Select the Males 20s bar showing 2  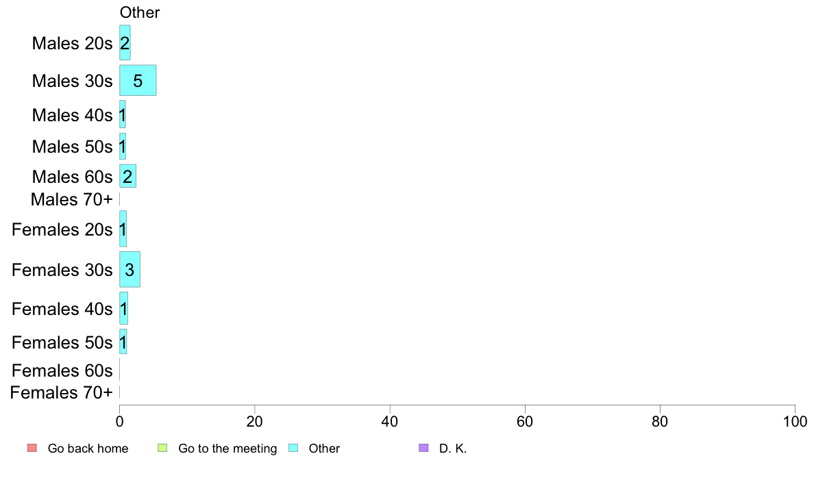point(125,42)
